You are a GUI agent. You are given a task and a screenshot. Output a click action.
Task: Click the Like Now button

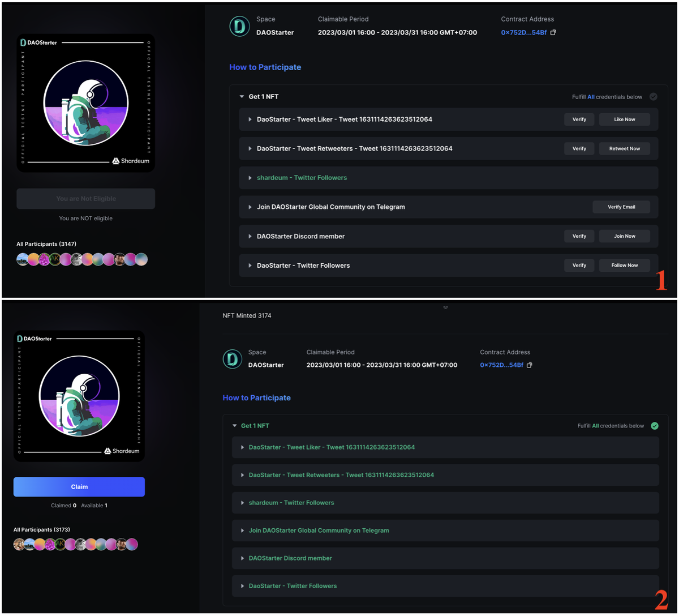click(x=625, y=119)
